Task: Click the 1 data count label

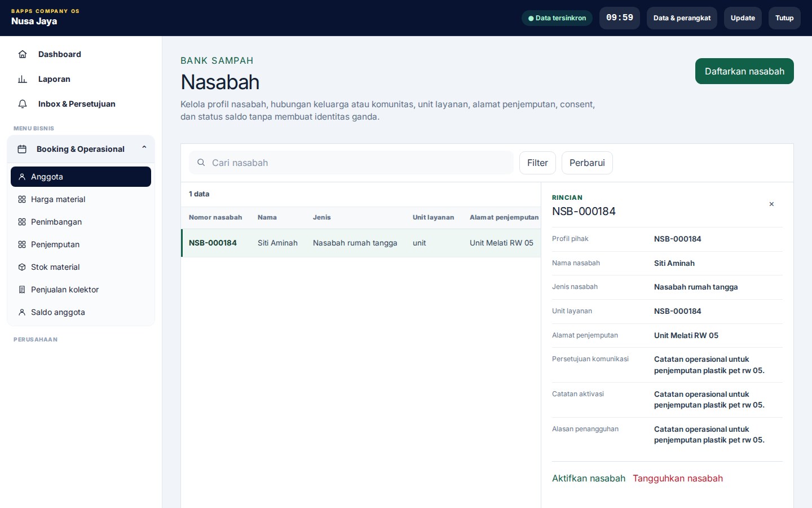Action: [199, 194]
